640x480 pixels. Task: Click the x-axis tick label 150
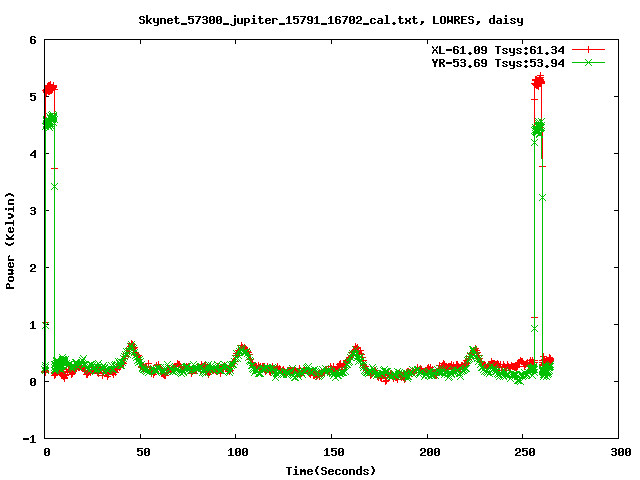point(334,452)
